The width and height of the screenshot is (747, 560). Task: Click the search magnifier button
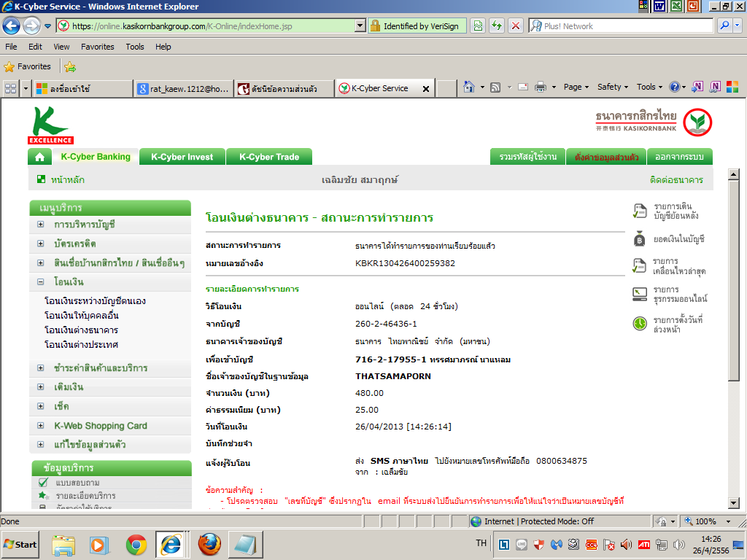click(x=724, y=26)
